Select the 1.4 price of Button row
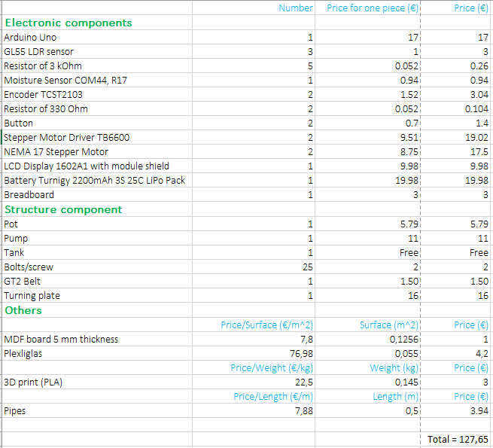493x448 pixels. (455, 123)
